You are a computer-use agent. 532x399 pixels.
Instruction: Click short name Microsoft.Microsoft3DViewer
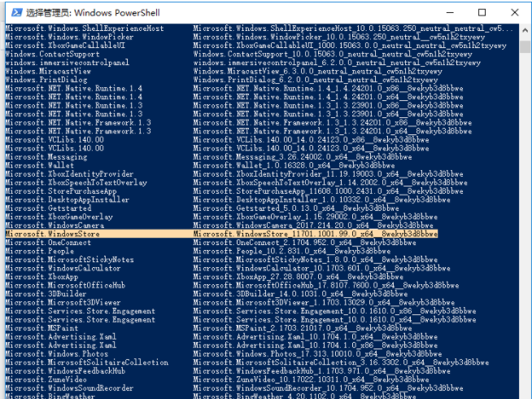pyautogui.click(x=63, y=303)
